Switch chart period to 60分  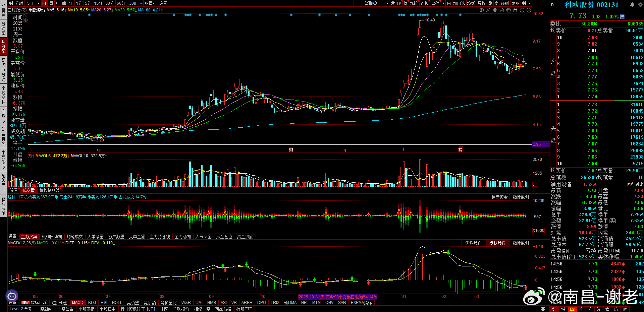tap(121, 3)
